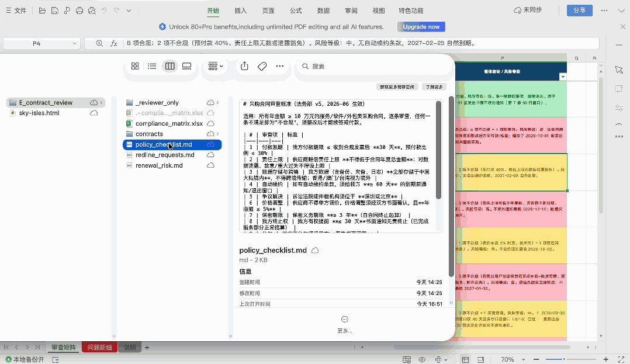The image size is (630, 364).
Task: Click the redo arrow icon
Action: (116, 11)
